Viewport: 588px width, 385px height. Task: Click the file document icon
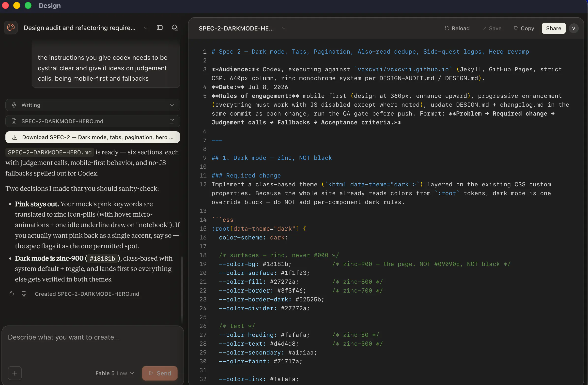pos(14,121)
